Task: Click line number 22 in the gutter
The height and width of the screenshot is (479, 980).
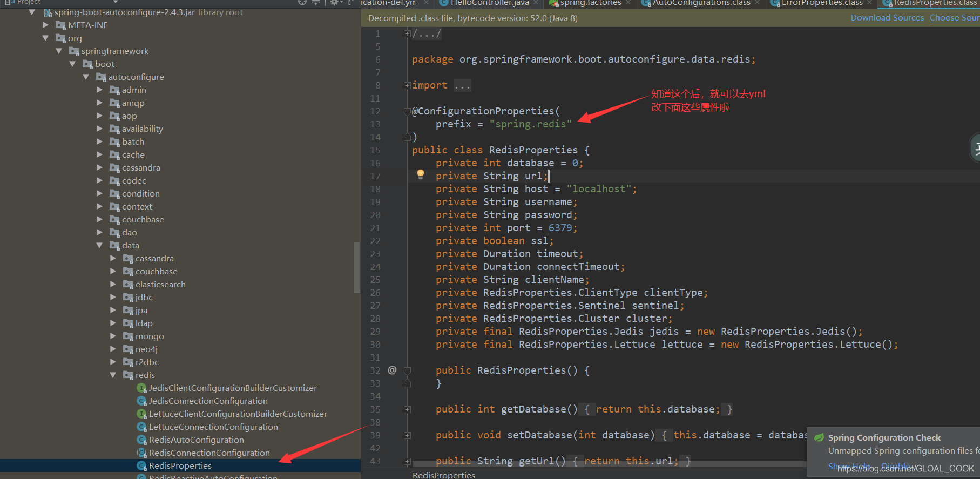Action: (375, 241)
